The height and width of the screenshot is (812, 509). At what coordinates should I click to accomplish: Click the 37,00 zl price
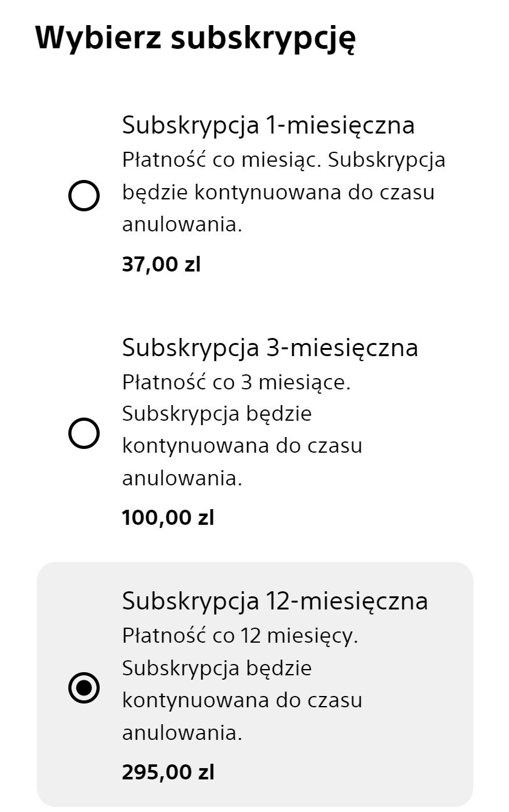(x=161, y=264)
